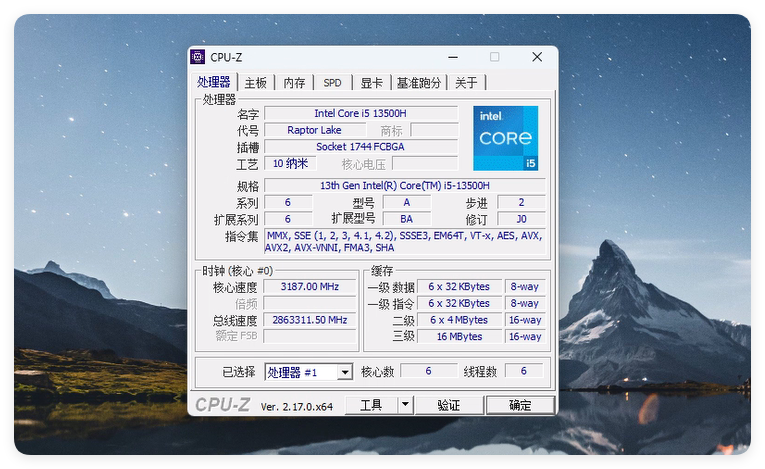Screen dimensions: 765x469
Task: Click the 型号 value A
Action: [x=406, y=202]
